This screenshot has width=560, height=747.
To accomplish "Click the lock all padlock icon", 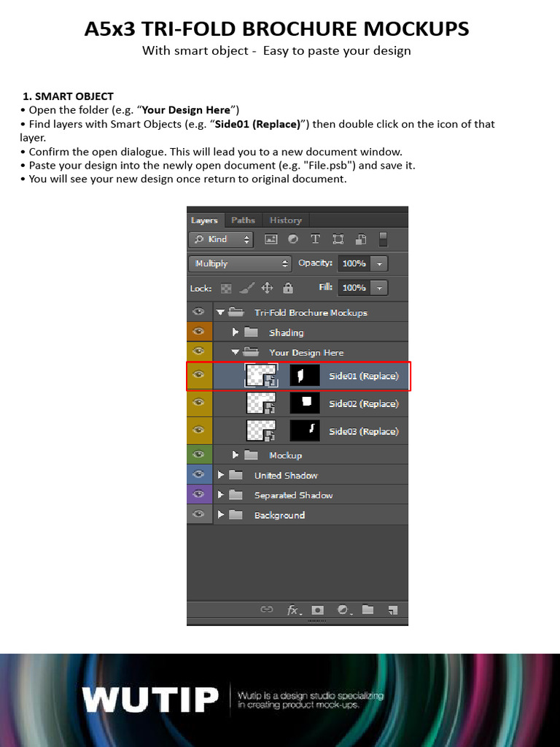I will click(288, 288).
